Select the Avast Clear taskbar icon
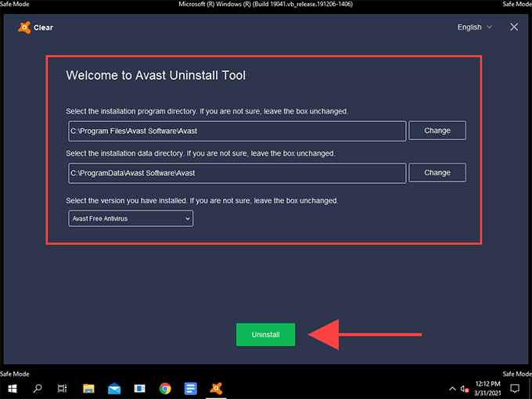The height and width of the screenshot is (399, 532). tap(216, 388)
